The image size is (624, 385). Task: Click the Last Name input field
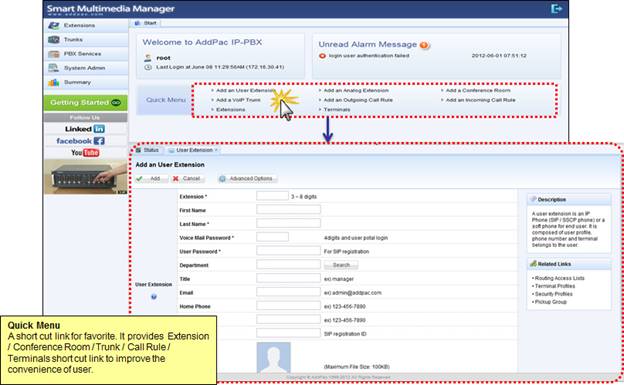pyautogui.click(x=288, y=223)
